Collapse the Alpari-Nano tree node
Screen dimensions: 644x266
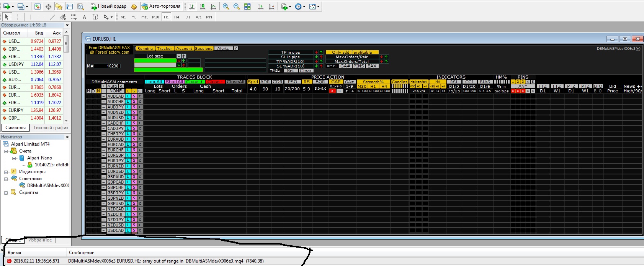(x=14, y=158)
